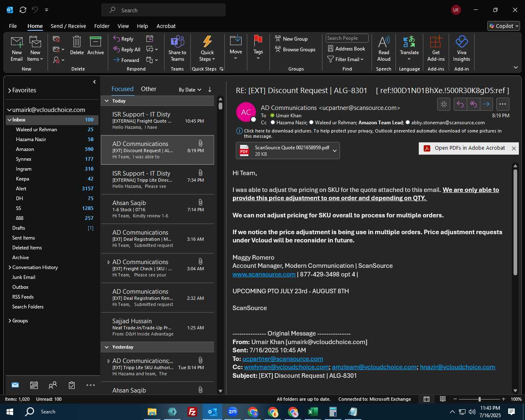Reverse sort order arrow in message list
Viewport: 525px width, 420px height.
[210, 89]
